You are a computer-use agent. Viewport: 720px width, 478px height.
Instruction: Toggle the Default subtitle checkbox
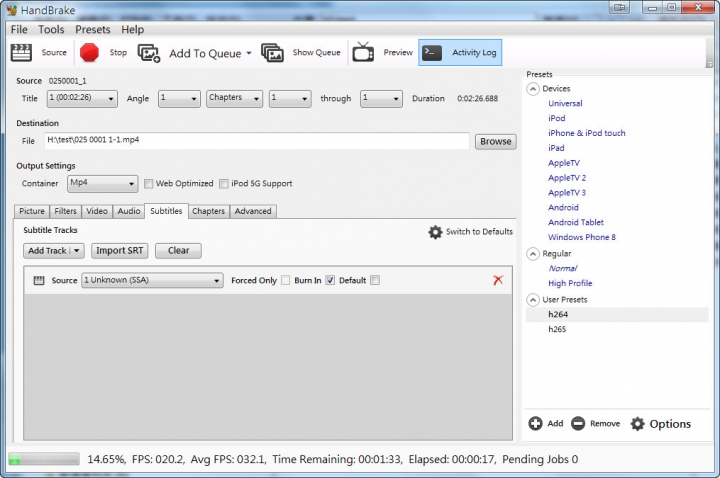tap(375, 280)
